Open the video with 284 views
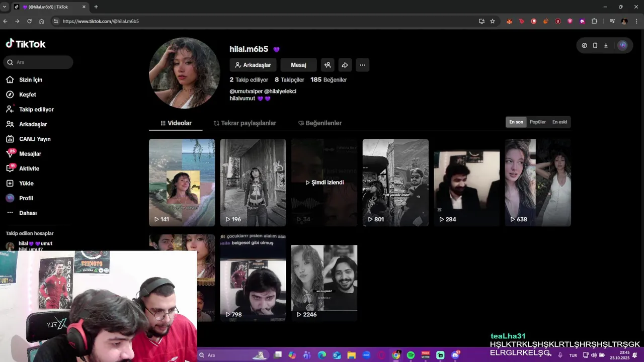 tap(467, 183)
